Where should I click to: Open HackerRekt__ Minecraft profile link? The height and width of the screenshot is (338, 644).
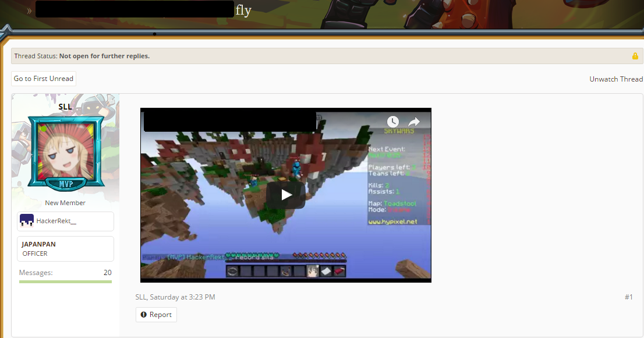(56, 221)
